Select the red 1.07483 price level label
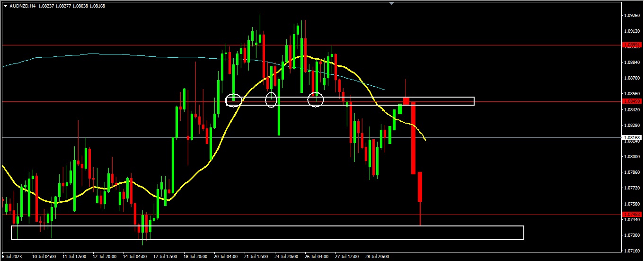 click(632, 215)
